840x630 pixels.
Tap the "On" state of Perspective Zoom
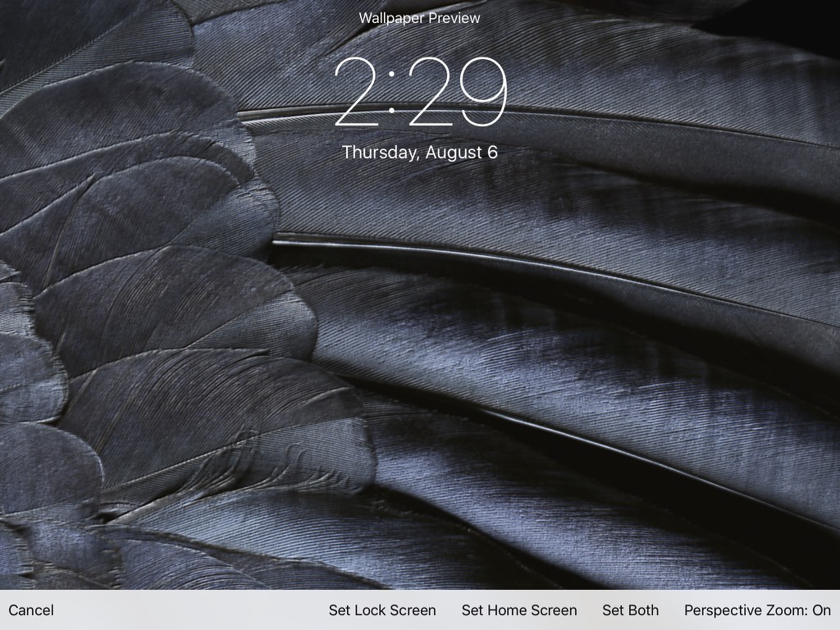[821, 610]
